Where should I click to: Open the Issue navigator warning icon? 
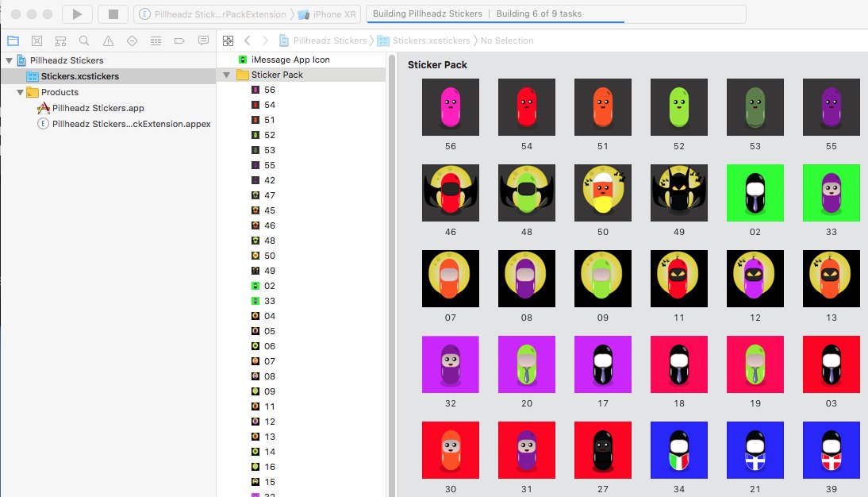tap(108, 40)
